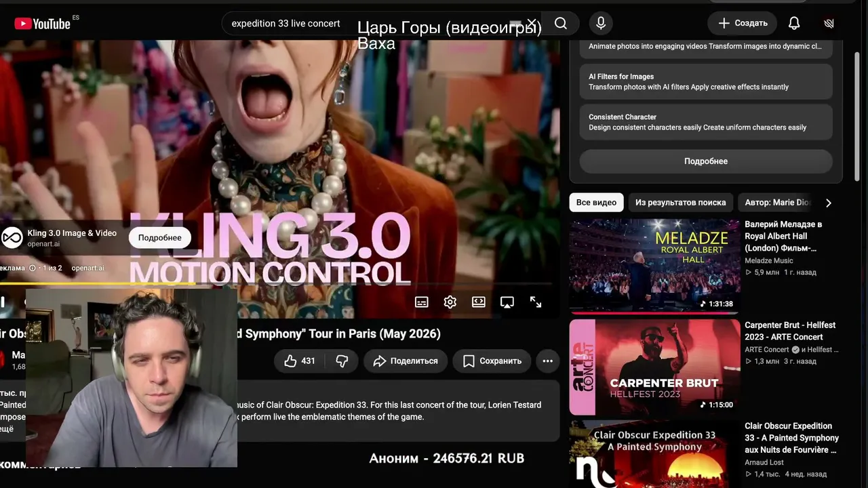Image resolution: width=868 pixels, height=488 pixels.
Task: Start voice search with the microphone icon
Action: 601,23
